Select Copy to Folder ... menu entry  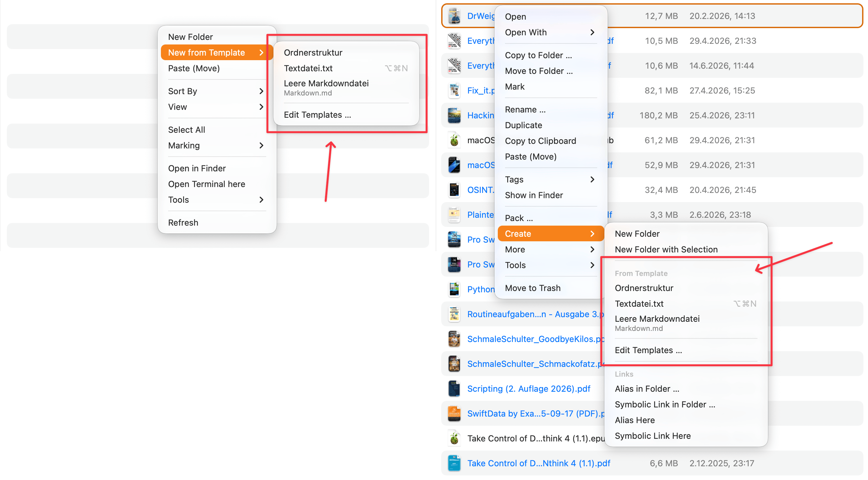pos(550,55)
